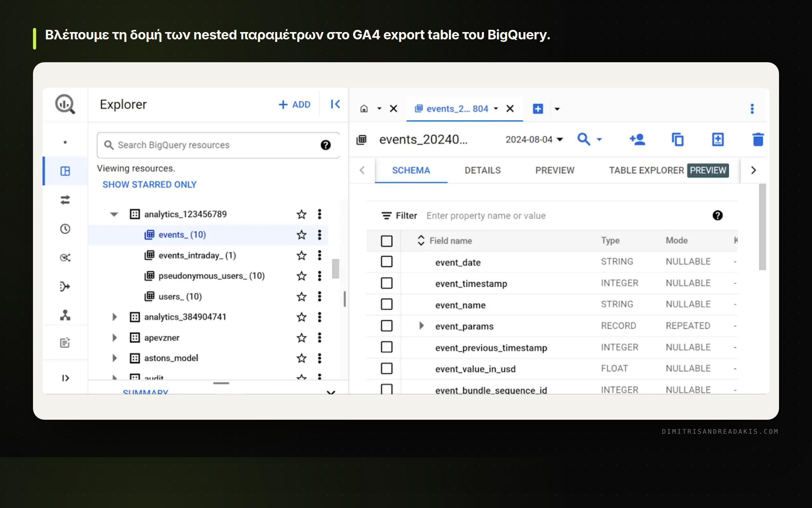Open the tab bar more options menu

tap(752, 109)
